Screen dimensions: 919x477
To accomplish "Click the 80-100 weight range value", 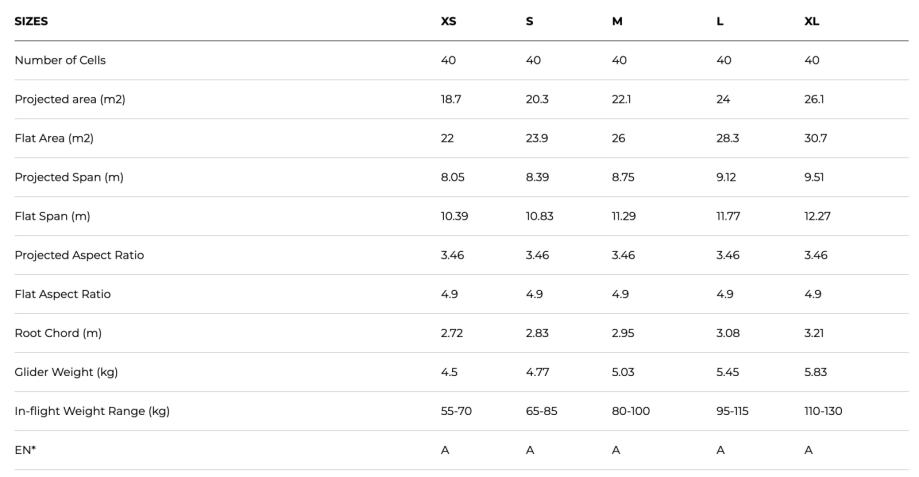I will (x=631, y=411).
